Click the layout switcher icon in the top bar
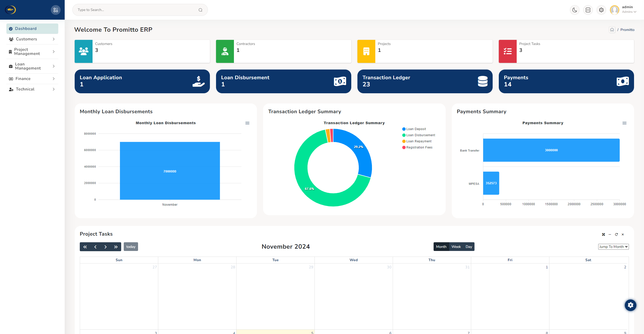 588,10
